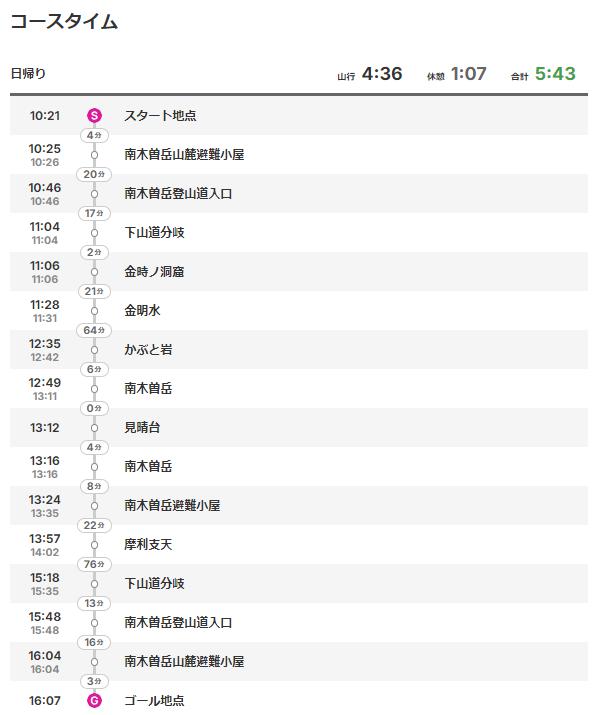Click the 休憩 1:07 rest time
This screenshot has width=593, height=715.
(x=457, y=74)
